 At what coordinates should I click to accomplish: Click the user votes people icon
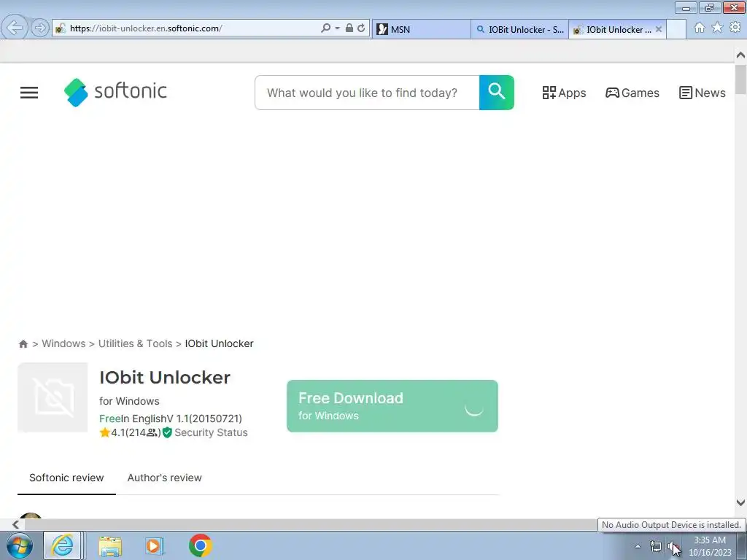(152, 432)
